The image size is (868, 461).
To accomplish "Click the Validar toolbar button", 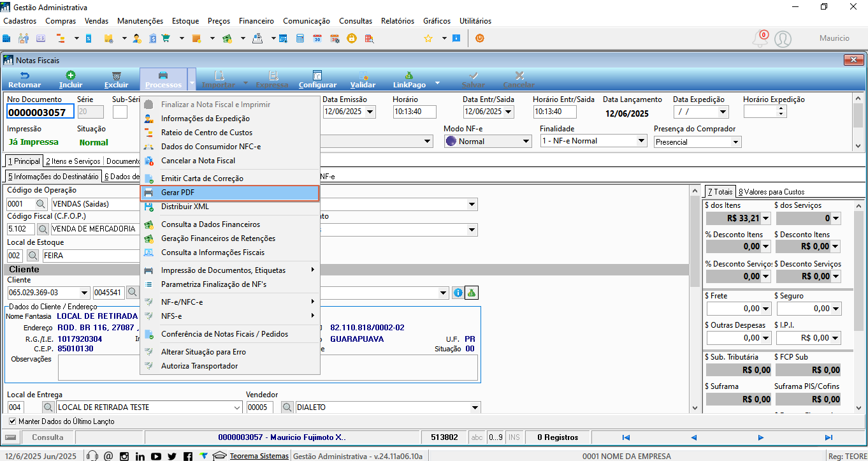I will (x=363, y=80).
